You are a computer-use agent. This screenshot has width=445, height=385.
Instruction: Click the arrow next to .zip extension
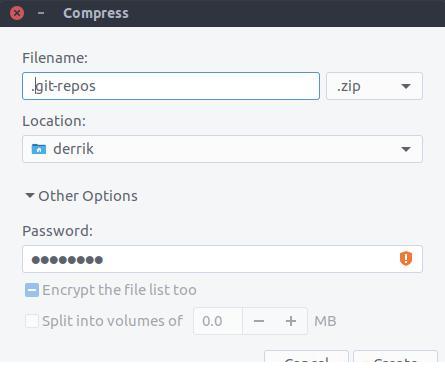tap(406, 86)
